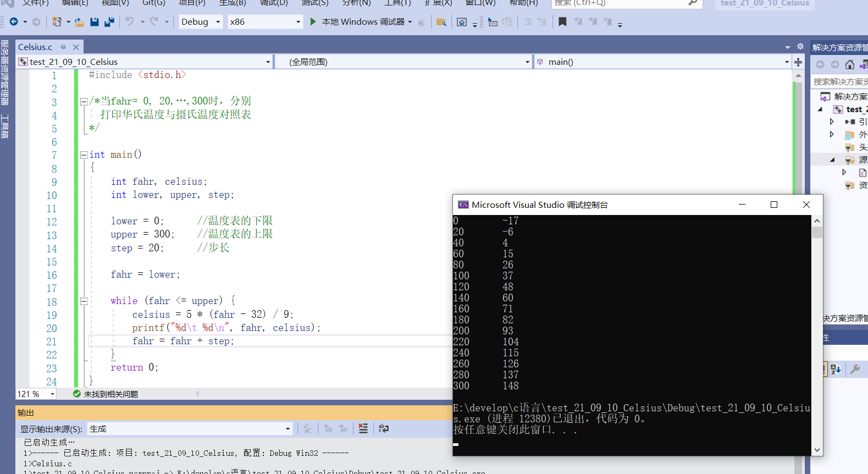The height and width of the screenshot is (474, 868).
Task: Open the Window menu
Action: [480, 3]
